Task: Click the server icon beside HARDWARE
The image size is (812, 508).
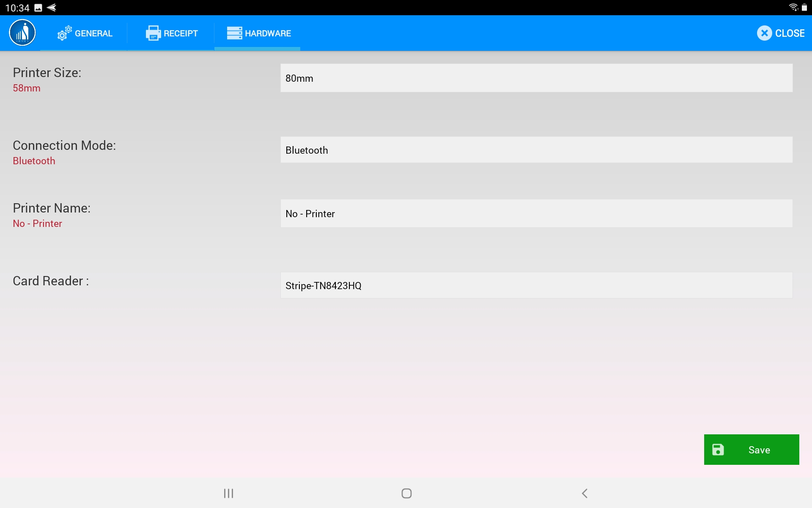Action: (234, 33)
